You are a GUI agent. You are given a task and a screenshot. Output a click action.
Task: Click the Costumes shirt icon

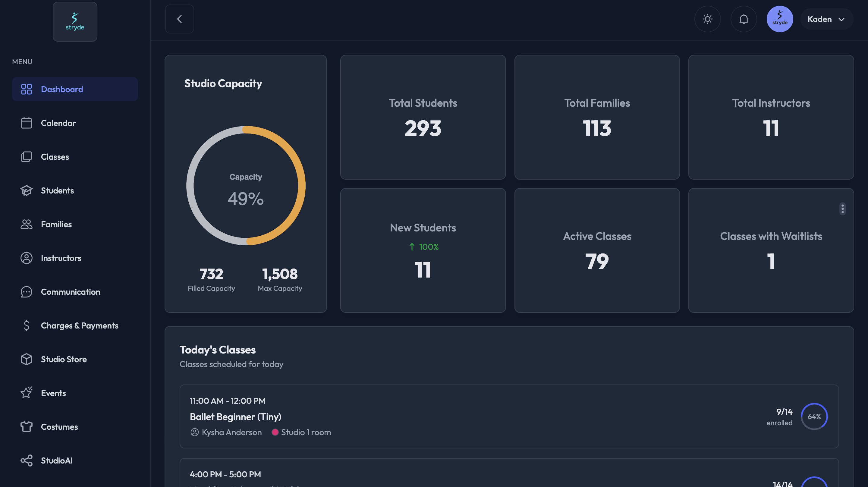[x=26, y=426]
